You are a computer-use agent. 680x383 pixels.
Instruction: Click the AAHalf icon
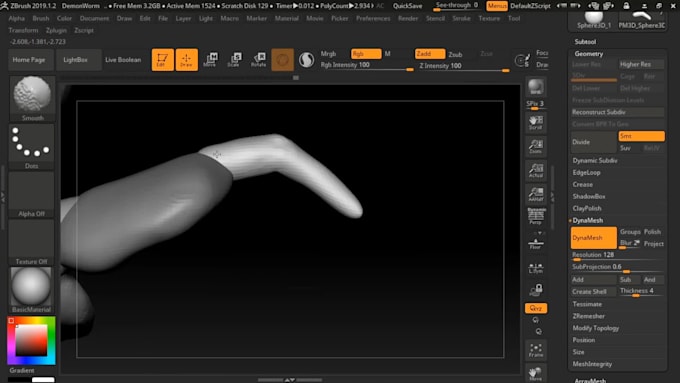pyautogui.click(x=536, y=194)
